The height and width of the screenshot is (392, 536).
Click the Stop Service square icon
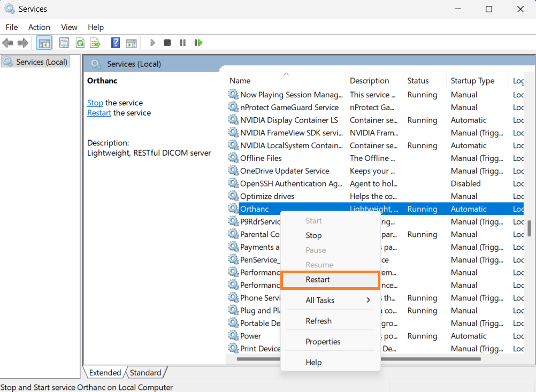coord(167,43)
